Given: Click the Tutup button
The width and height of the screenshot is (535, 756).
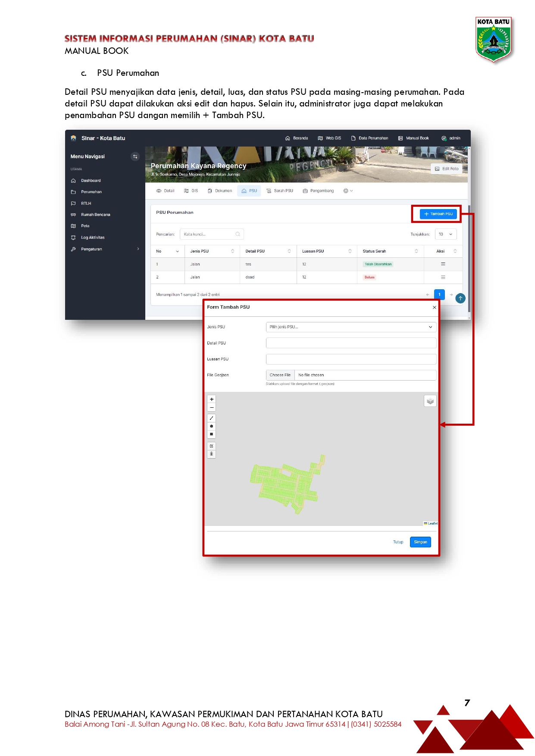Looking at the screenshot, I should (398, 542).
